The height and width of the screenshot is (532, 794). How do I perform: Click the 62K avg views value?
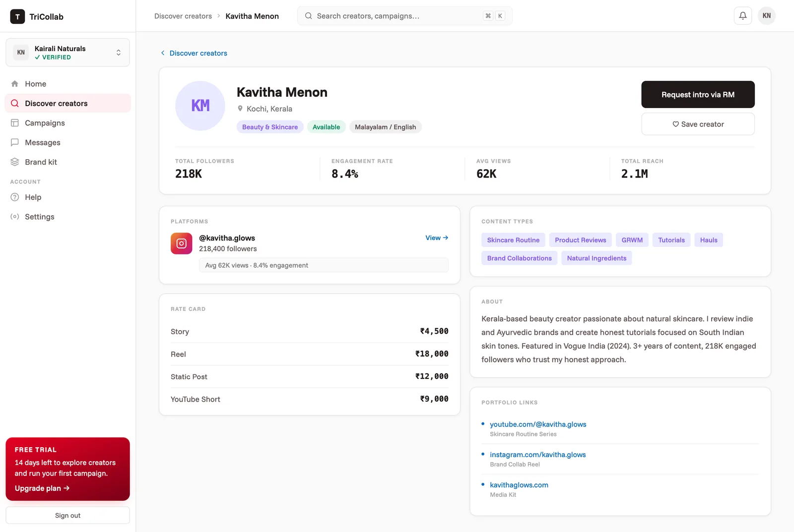tap(486, 174)
